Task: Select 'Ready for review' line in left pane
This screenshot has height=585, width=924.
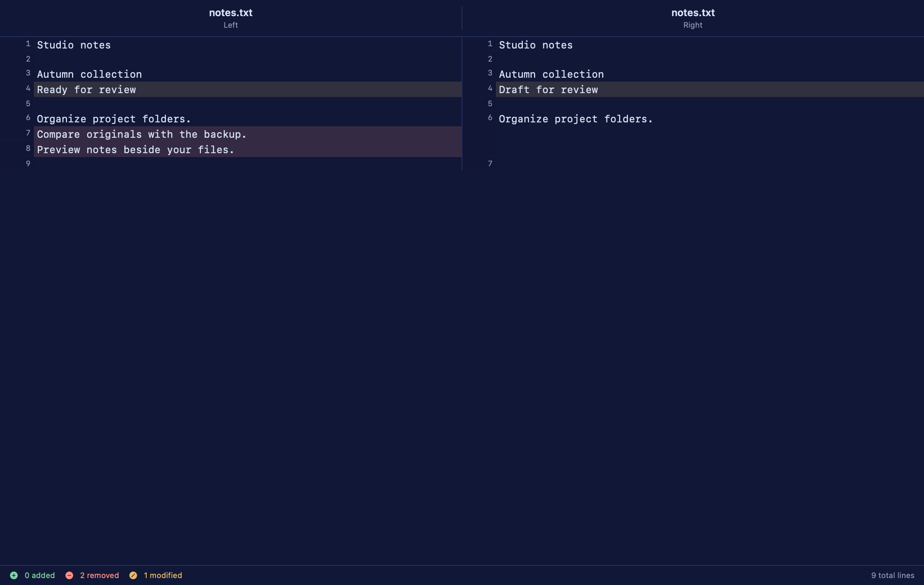Action: click(x=248, y=89)
